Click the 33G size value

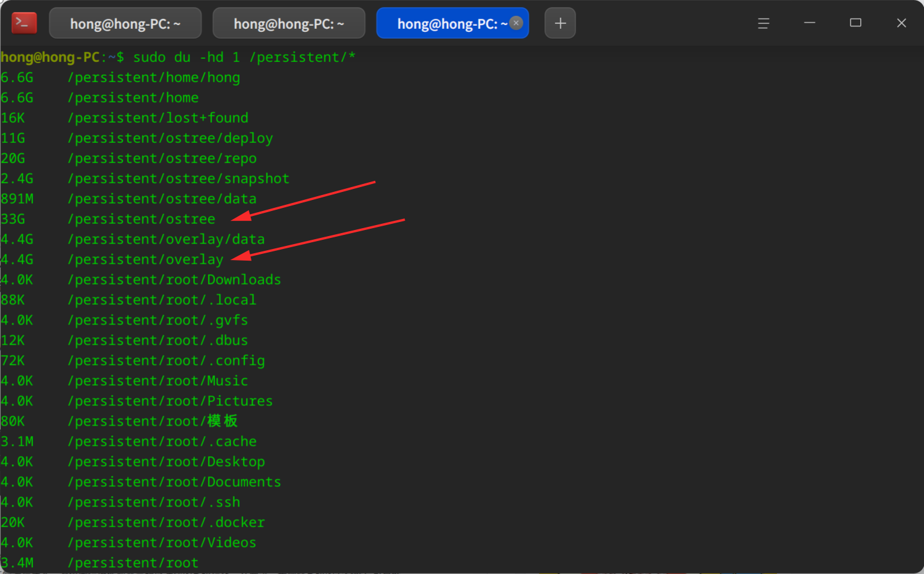pyautogui.click(x=13, y=219)
